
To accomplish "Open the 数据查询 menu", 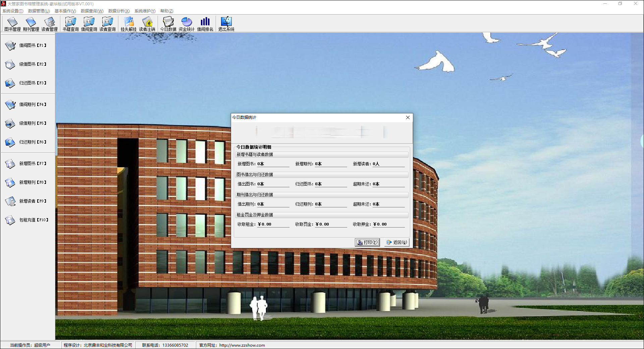I will [x=92, y=11].
